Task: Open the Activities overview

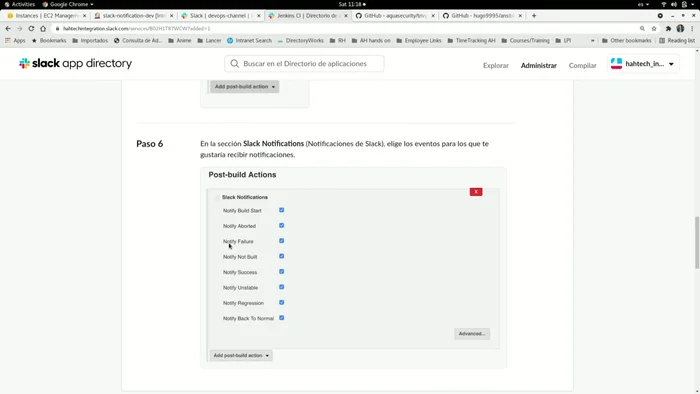Action: [x=19, y=4]
